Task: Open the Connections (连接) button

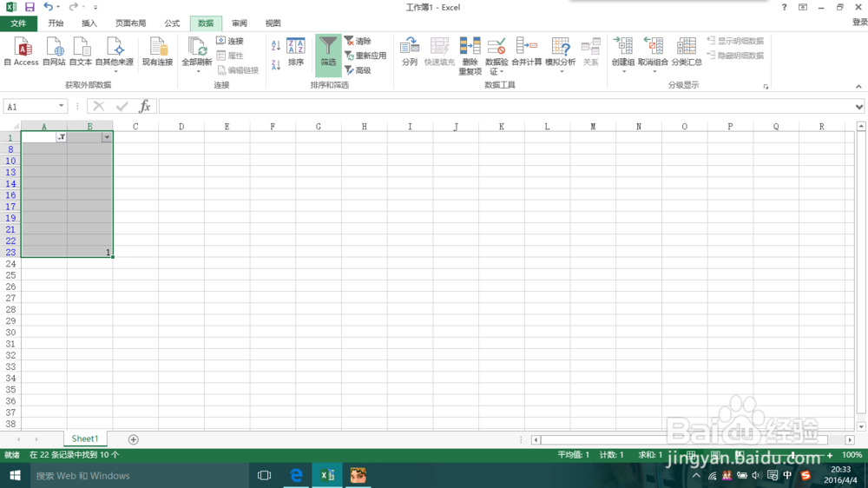Action: (230, 41)
